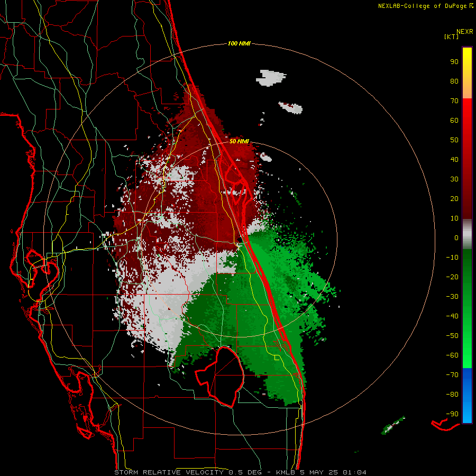Click the 60 value on velocity scale
476x476 pixels.
click(x=454, y=120)
